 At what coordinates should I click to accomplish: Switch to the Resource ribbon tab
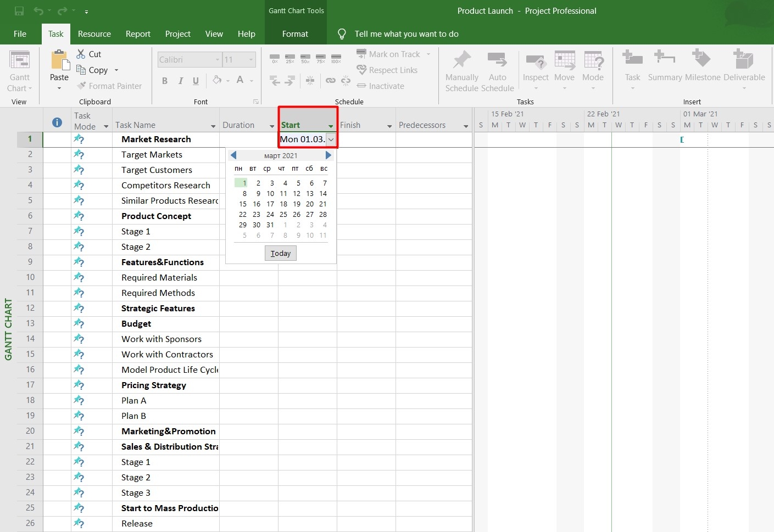94,33
